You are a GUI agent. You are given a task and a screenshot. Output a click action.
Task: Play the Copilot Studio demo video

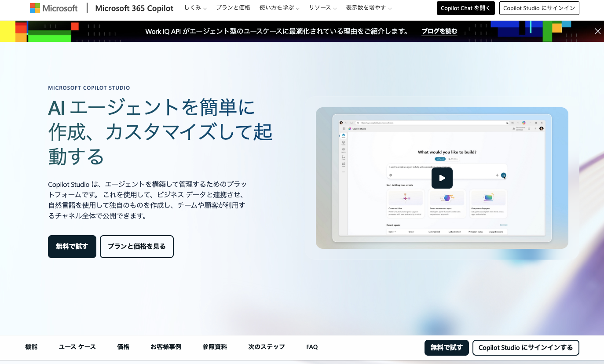(442, 178)
